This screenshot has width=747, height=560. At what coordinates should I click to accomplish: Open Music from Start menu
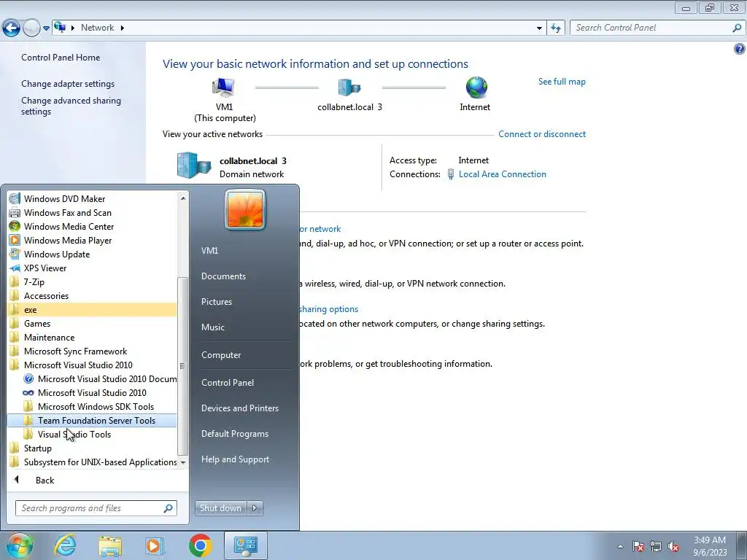[x=212, y=327]
